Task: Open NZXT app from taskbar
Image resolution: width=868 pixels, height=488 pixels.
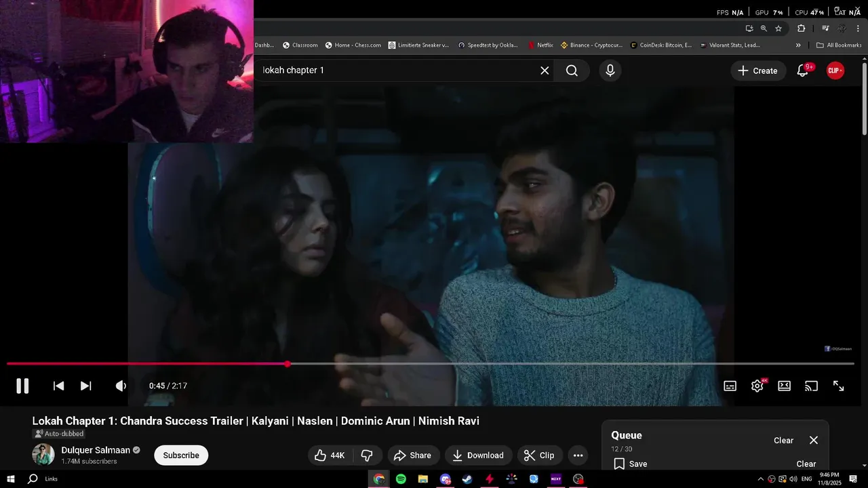Action: point(556,479)
